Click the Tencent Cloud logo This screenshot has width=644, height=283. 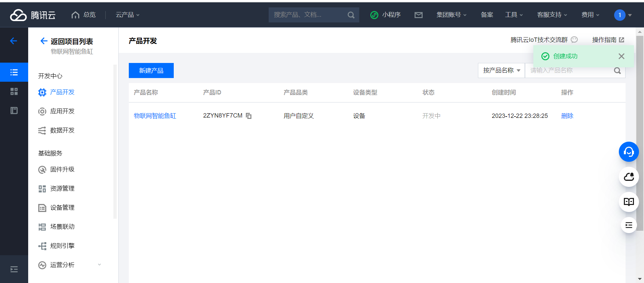pyautogui.click(x=33, y=15)
